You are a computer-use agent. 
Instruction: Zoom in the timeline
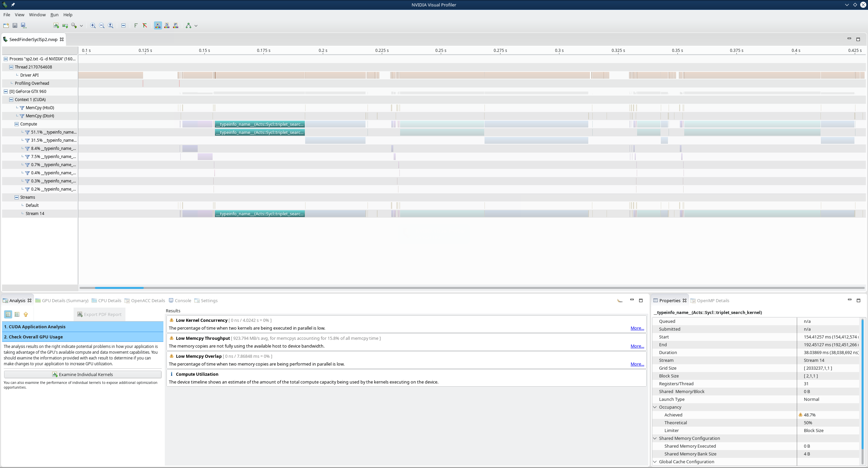point(93,25)
